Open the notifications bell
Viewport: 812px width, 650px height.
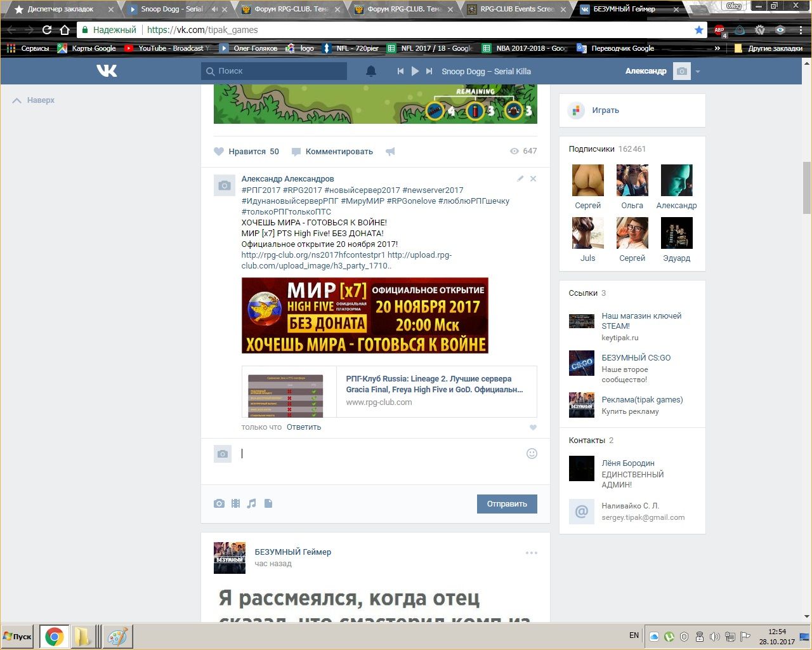[x=371, y=71]
